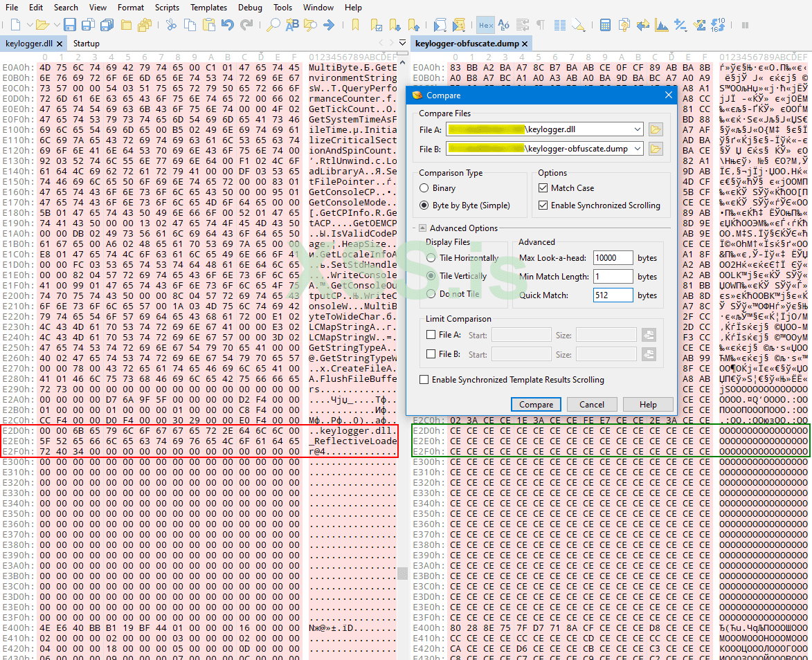Click the Run Script toolbar icon
Viewport: 812px width, 660px height.
tap(440, 24)
